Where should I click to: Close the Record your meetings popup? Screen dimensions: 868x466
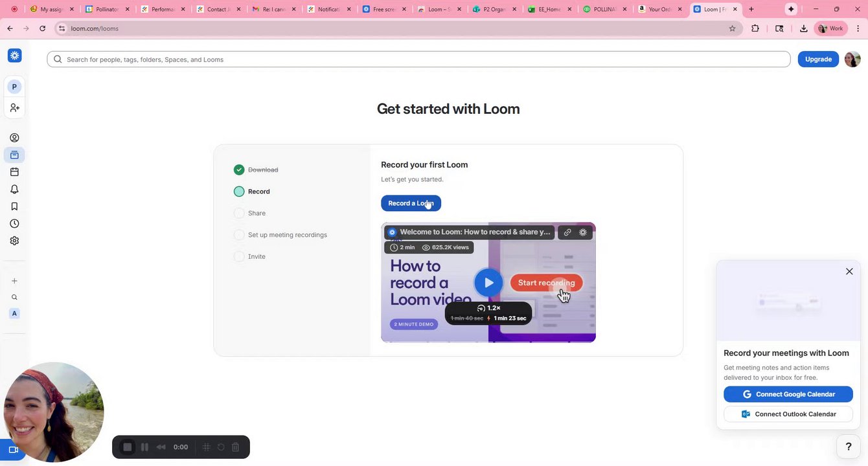pos(849,271)
